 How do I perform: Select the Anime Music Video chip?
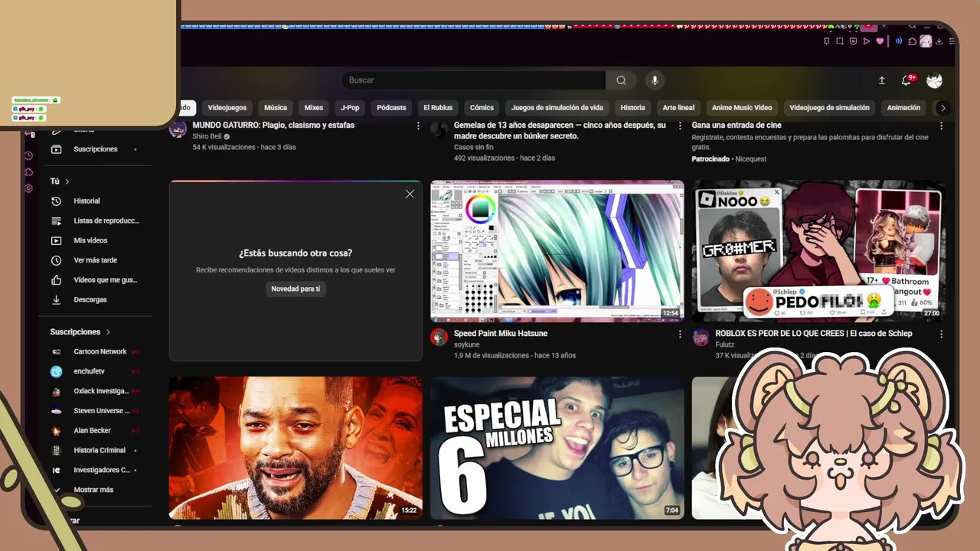742,108
